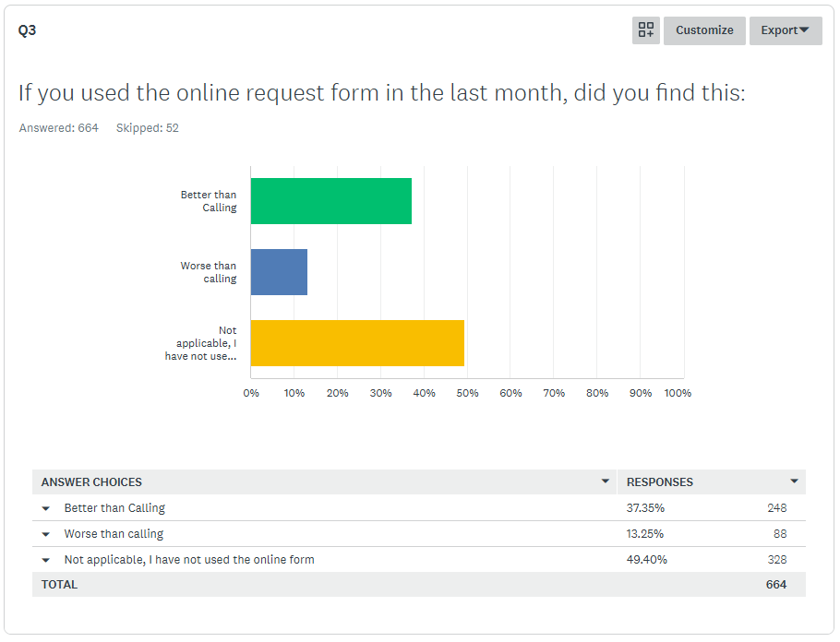Click the add-to-dashboard grid icon
Screen dimensions: 840x642
click(x=646, y=30)
